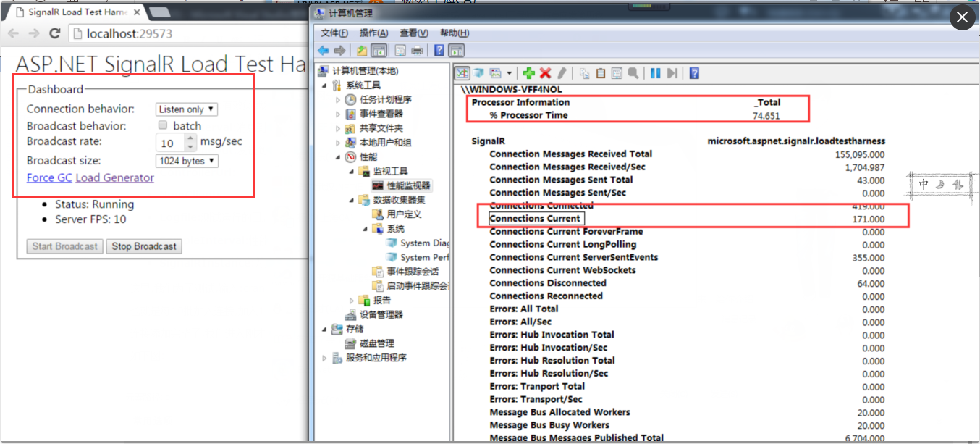Click the Zoom magnifier icon

(633, 73)
